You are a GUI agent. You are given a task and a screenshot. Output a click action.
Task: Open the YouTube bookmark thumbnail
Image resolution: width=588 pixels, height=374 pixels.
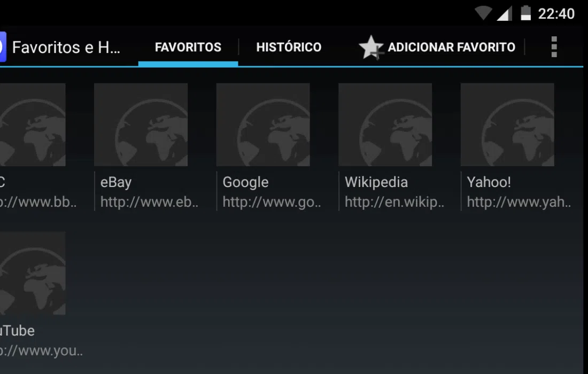(x=33, y=273)
